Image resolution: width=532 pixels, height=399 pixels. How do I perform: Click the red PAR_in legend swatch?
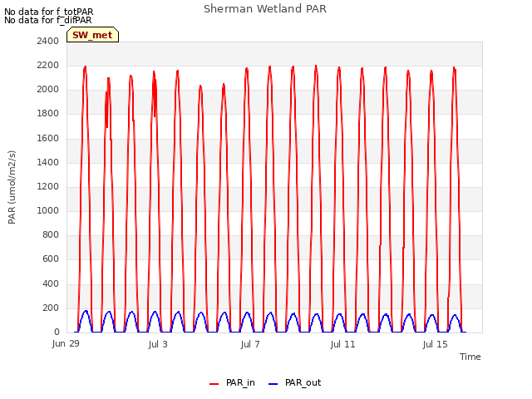214,384
